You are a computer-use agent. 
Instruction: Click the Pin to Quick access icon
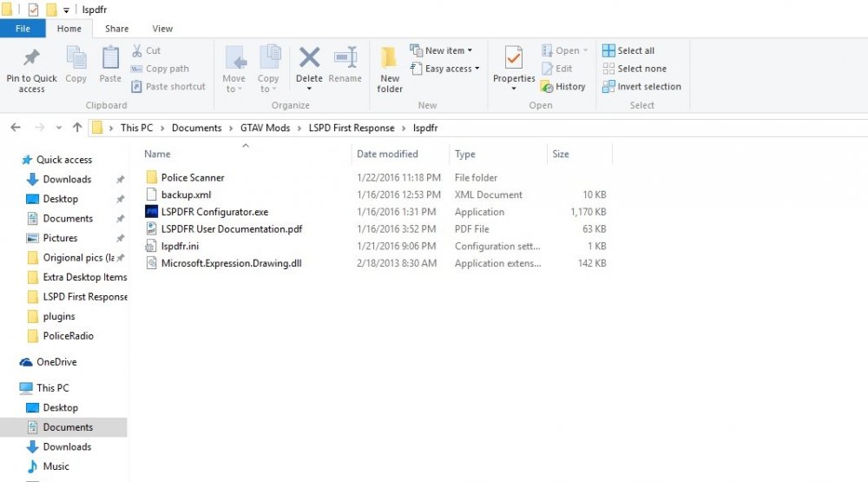[31, 57]
